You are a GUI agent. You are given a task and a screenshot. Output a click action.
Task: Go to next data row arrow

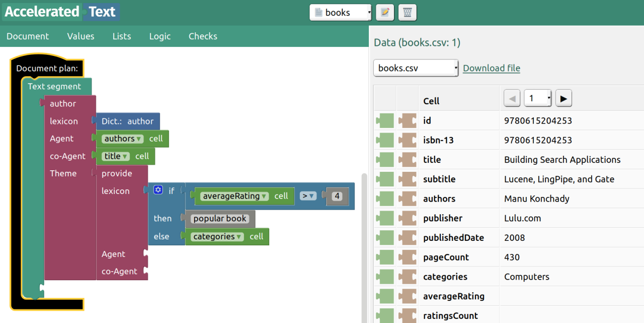coord(563,99)
